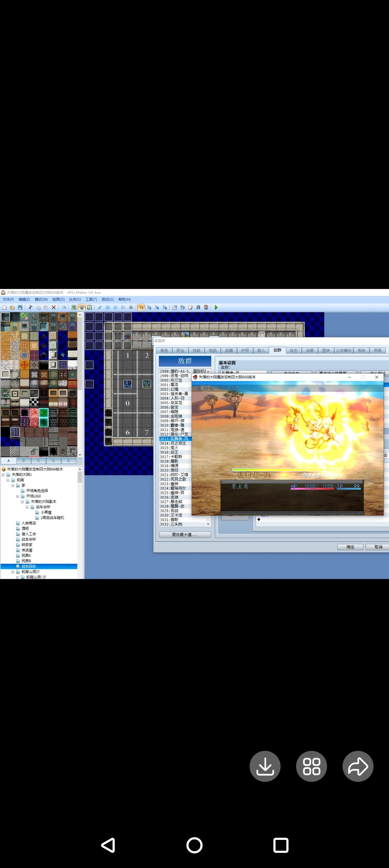
Task: Select troop 3014:月之领主 in list
Action: [x=175, y=443]
